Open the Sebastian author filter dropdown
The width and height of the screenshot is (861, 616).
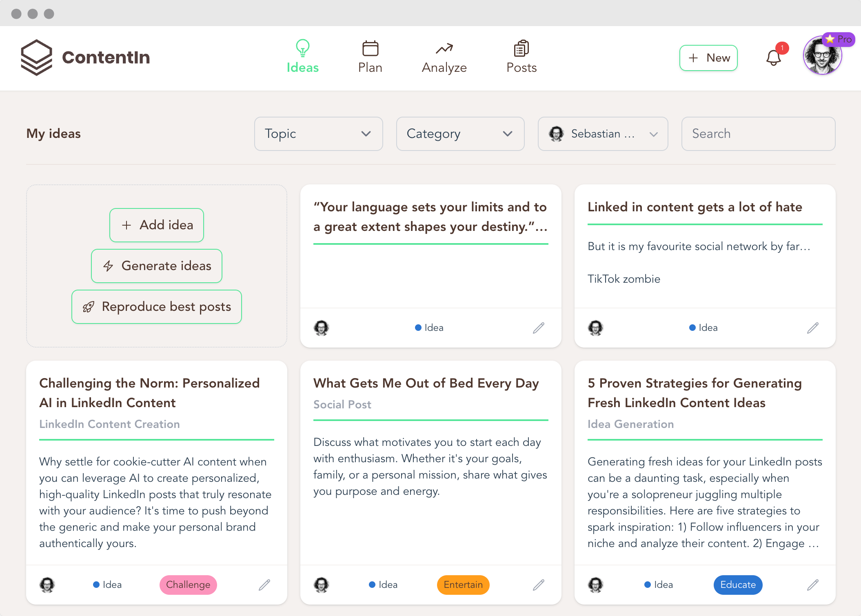pyautogui.click(x=602, y=134)
